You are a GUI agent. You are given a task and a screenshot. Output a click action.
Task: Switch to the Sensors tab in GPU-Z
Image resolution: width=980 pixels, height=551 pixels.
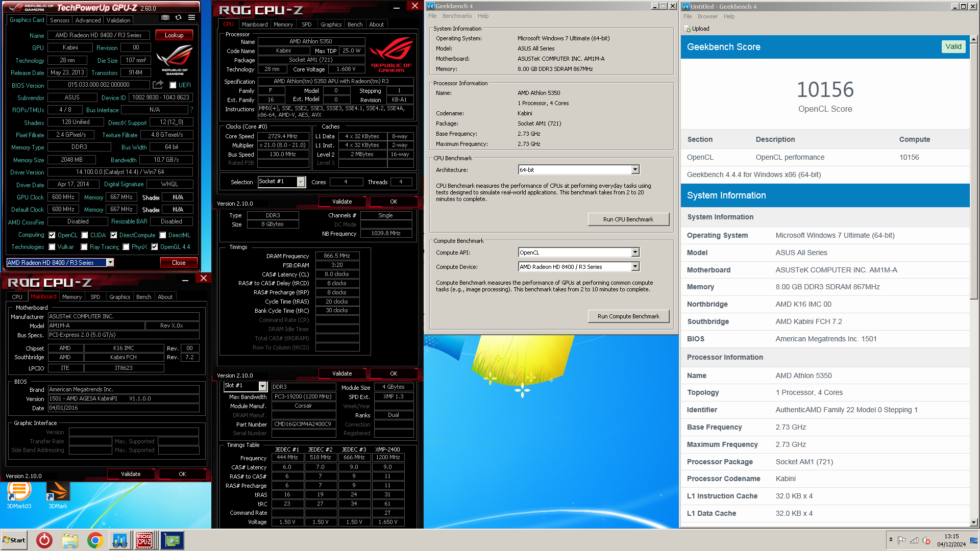[x=59, y=20]
